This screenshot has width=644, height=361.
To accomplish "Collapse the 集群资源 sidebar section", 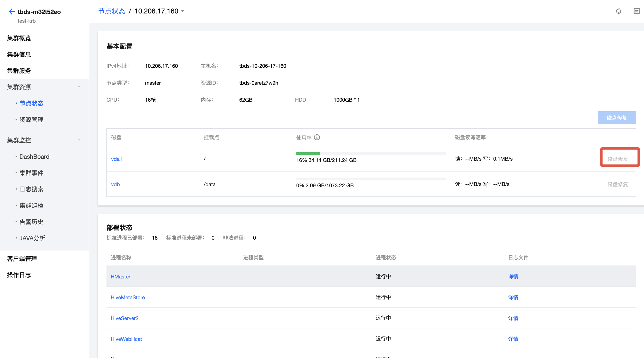I will coord(79,87).
